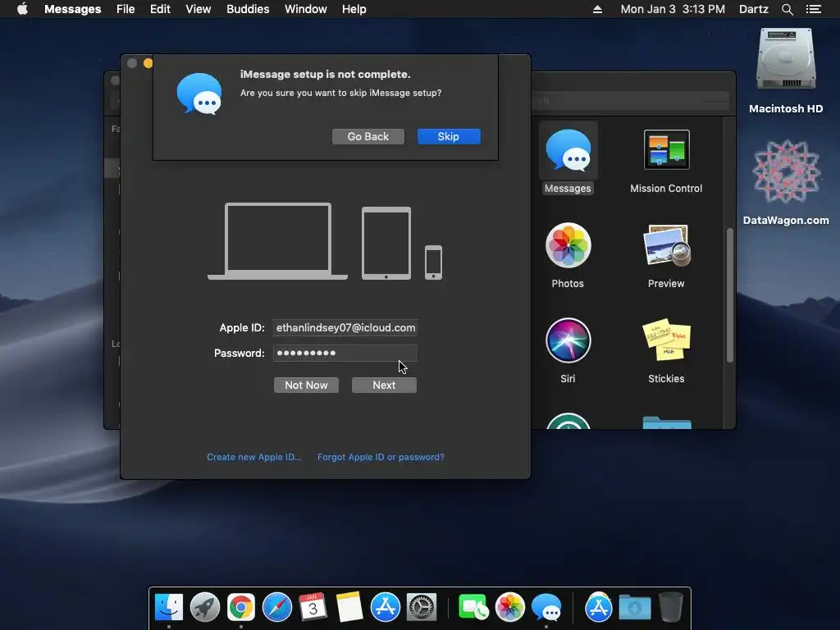Open Finder from the Dock
Image resolution: width=840 pixels, height=630 pixels.
(169, 607)
